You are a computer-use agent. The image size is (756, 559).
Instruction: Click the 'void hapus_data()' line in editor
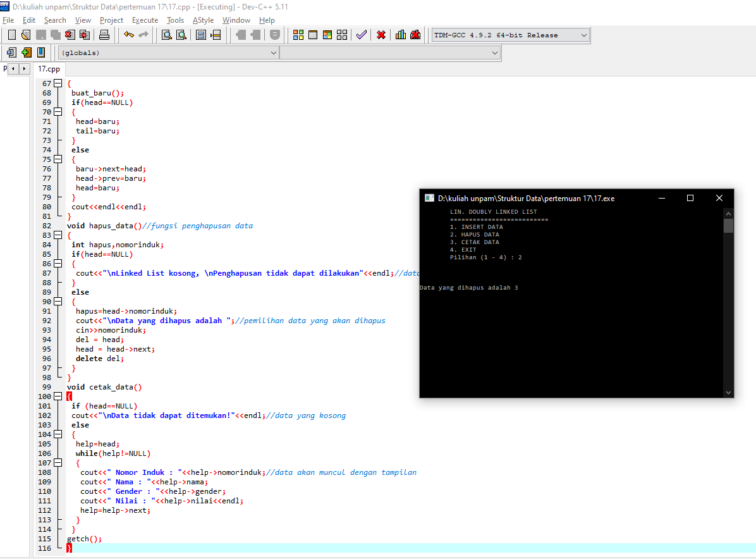[159, 226]
